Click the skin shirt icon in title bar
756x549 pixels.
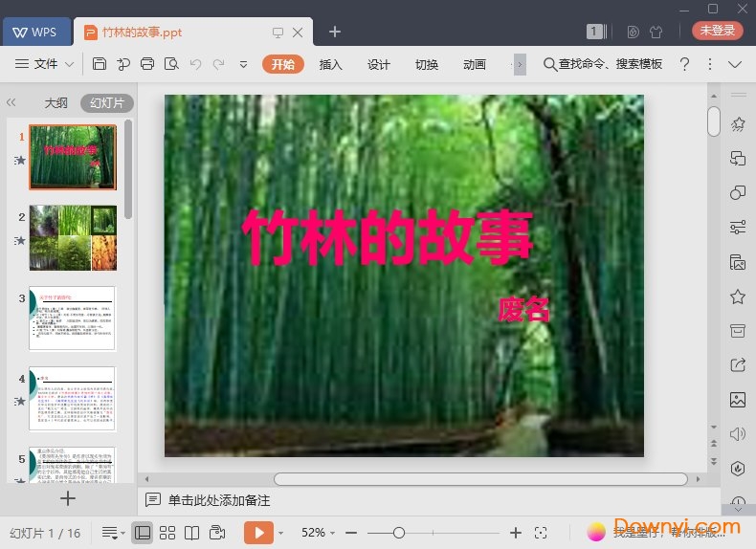point(656,32)
